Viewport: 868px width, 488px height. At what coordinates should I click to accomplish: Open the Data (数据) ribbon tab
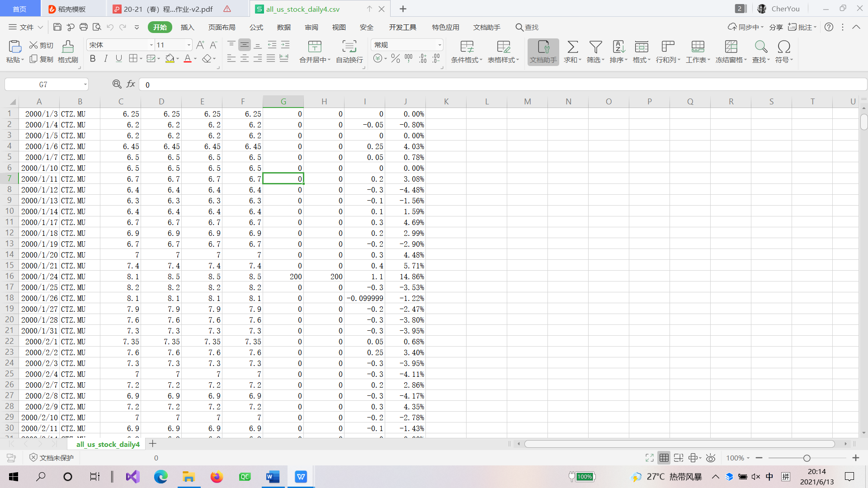(284, 27)
